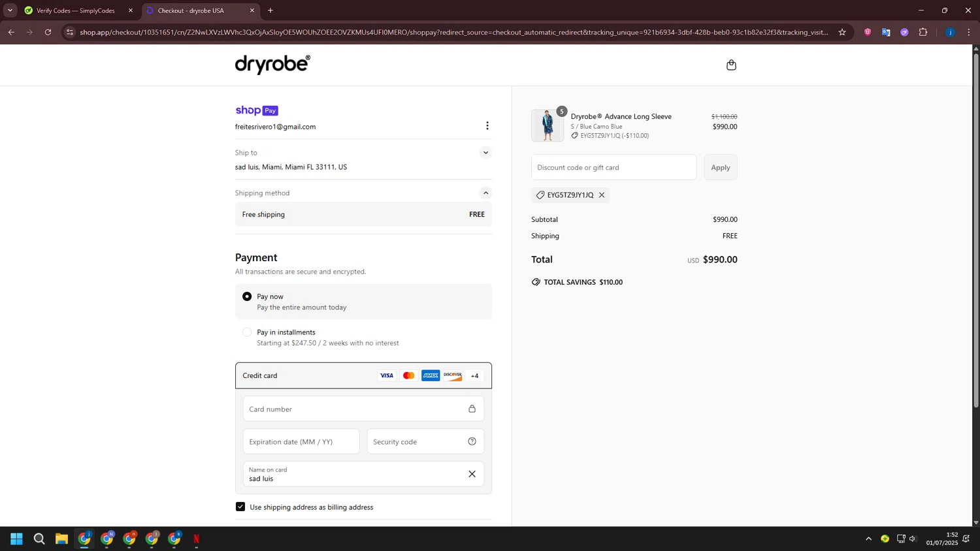Click the browser address bar URL
This screenshot has height=551, width=980.
click(454, 32)
